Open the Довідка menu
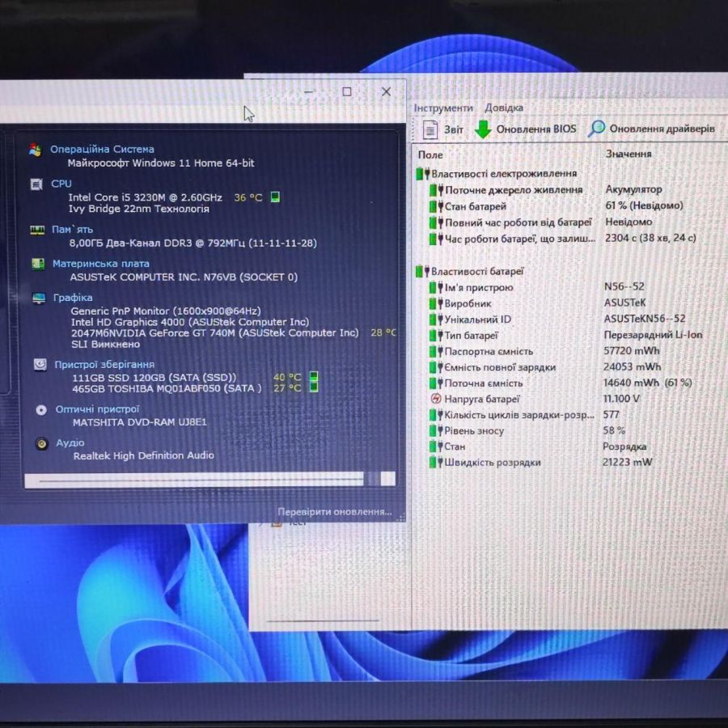728x728 pixels. click(x=504, y=108)
